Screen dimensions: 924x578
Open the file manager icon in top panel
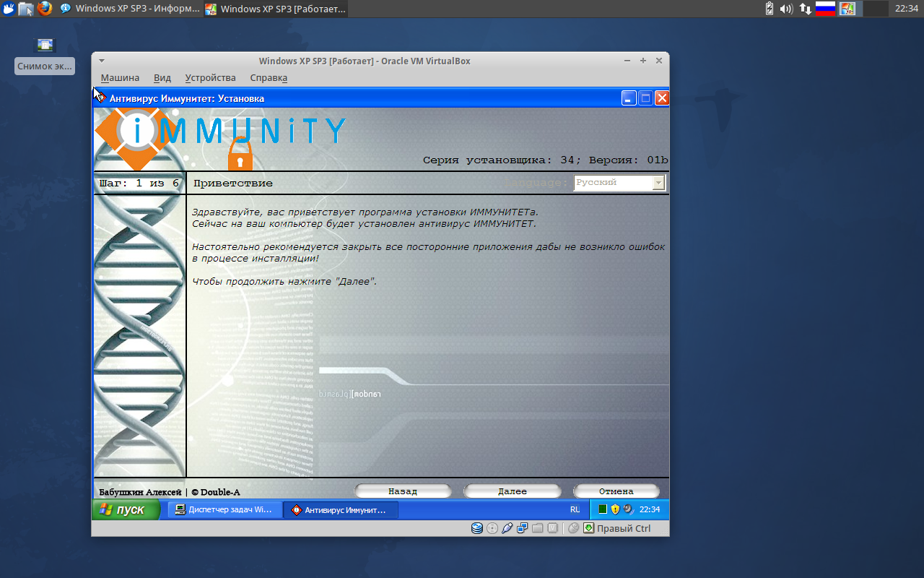pos(26,9)
